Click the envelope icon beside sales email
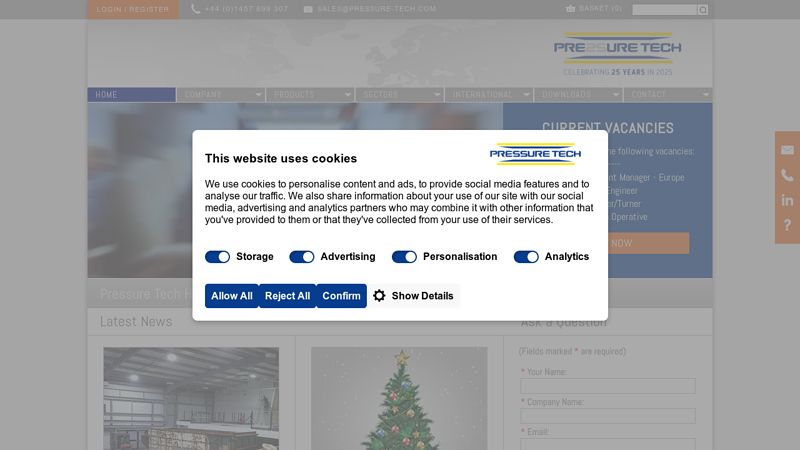The width and height of the screenshot is (800, 450). coord(308,9)
